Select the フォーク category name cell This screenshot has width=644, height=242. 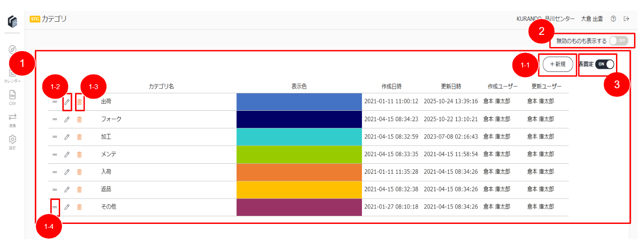(111, 119)
